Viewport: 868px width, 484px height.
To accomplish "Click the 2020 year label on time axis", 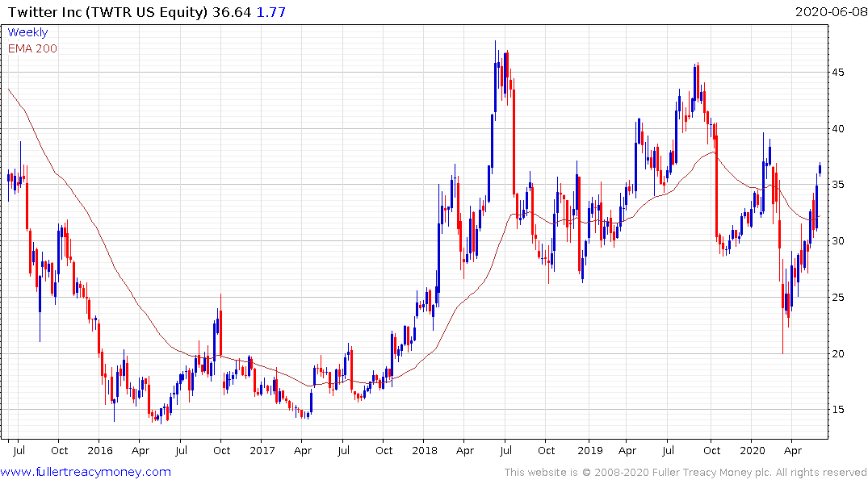I will point(753,451).
